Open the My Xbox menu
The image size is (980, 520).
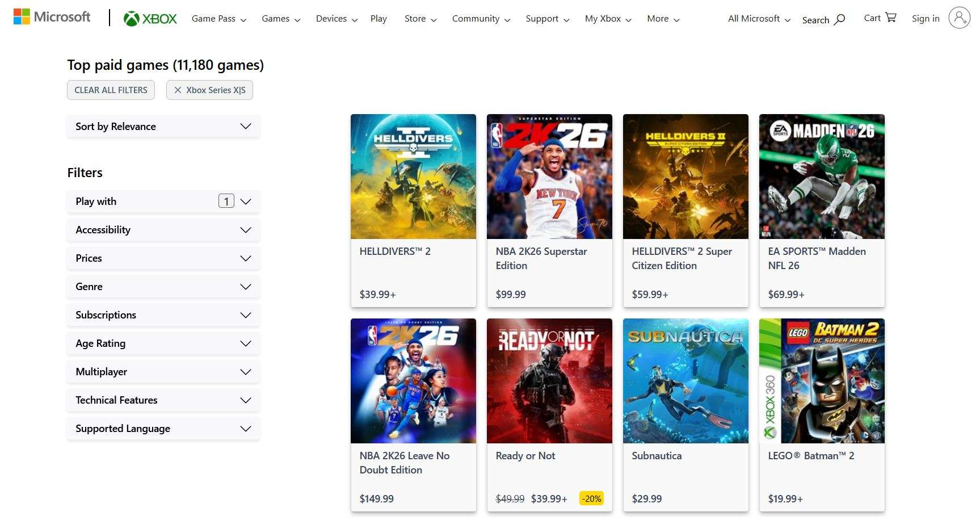pyautogui.click(x=608, y=19)
